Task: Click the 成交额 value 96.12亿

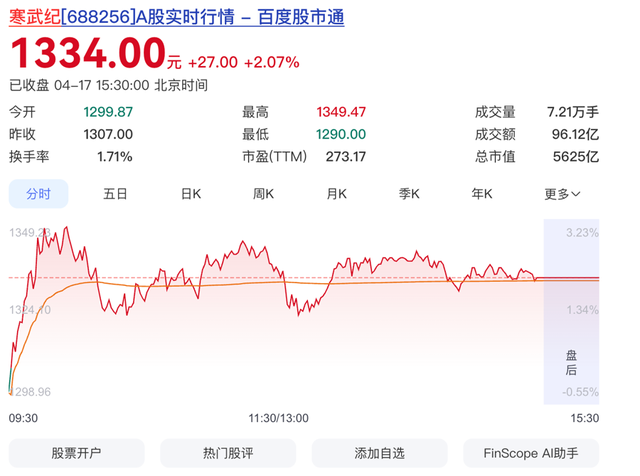Action: [x=576, y=134]
